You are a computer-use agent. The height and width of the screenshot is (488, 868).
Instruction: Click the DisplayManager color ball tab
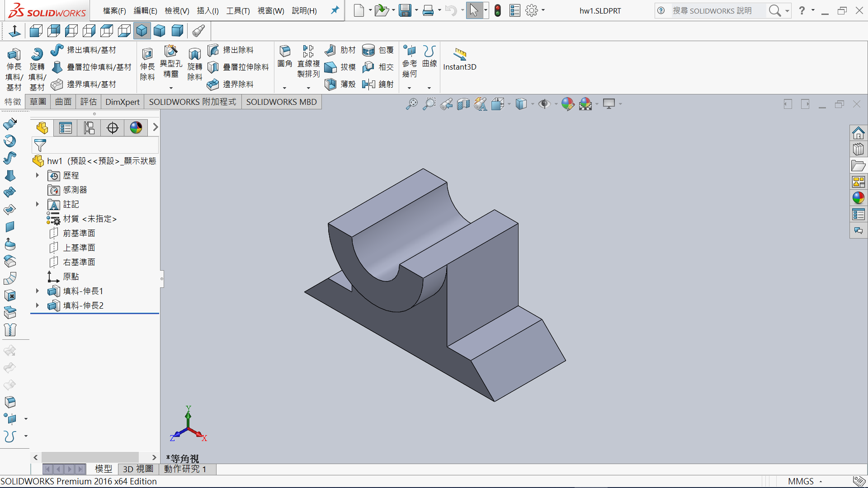pyautogui.click(x=136, y=128)
